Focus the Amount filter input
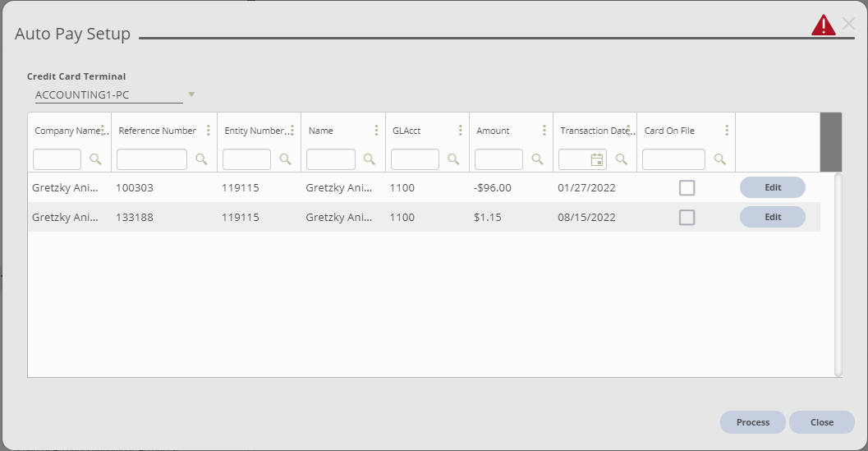The image size is (868, 451). tap(498, 159)
